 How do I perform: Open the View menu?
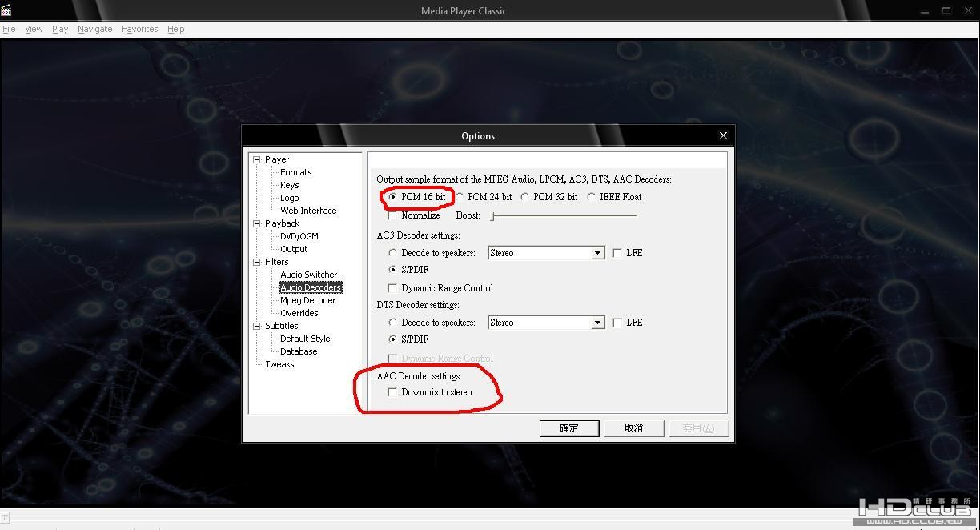(x=34, y=29)
